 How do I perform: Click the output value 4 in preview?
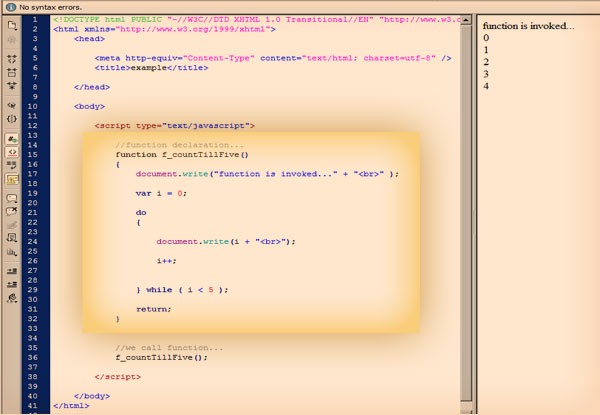486,86
